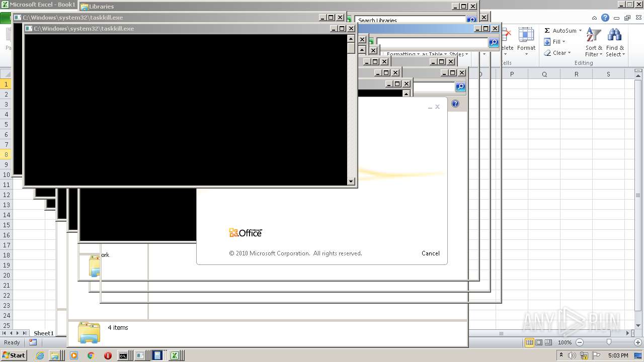
Task: Click the zoom in plus button
Action: coord(637,342)
